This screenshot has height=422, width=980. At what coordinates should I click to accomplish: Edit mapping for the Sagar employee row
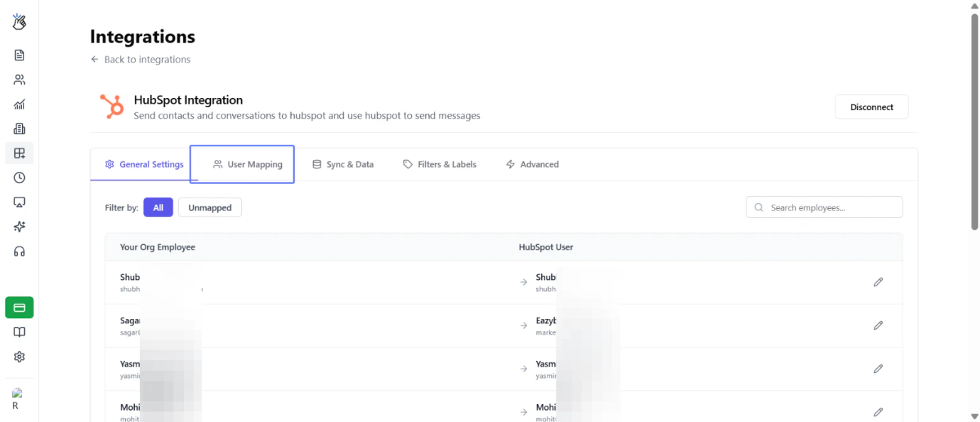click(x=878, y=325)
